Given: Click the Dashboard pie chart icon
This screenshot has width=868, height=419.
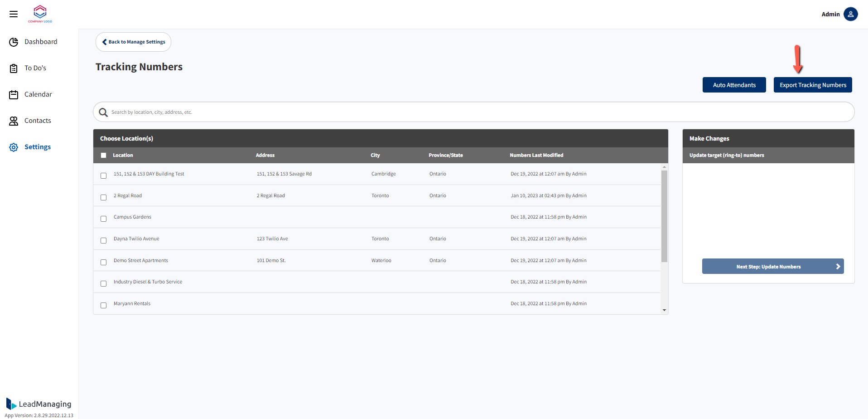Looking at the screenshot, I should [14, 42].
